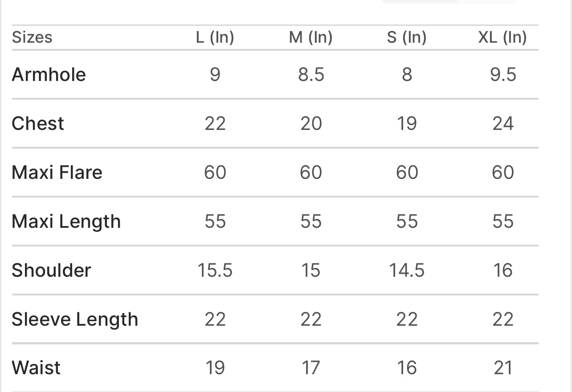
Task: Click the Maxi Flare row label
Action: coord(57,172)
